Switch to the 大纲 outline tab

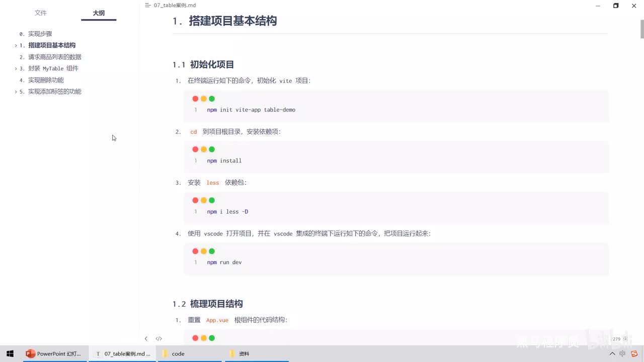point(99,13)
